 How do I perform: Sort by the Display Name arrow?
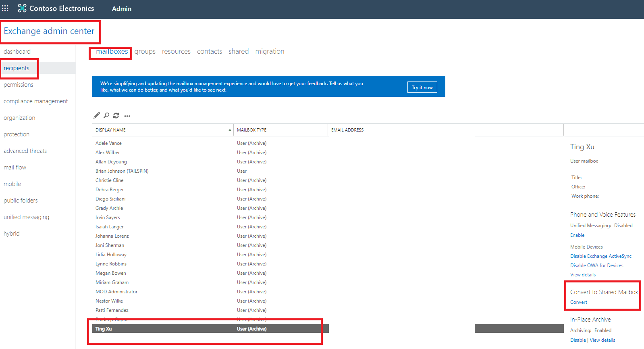coord(230,130)
